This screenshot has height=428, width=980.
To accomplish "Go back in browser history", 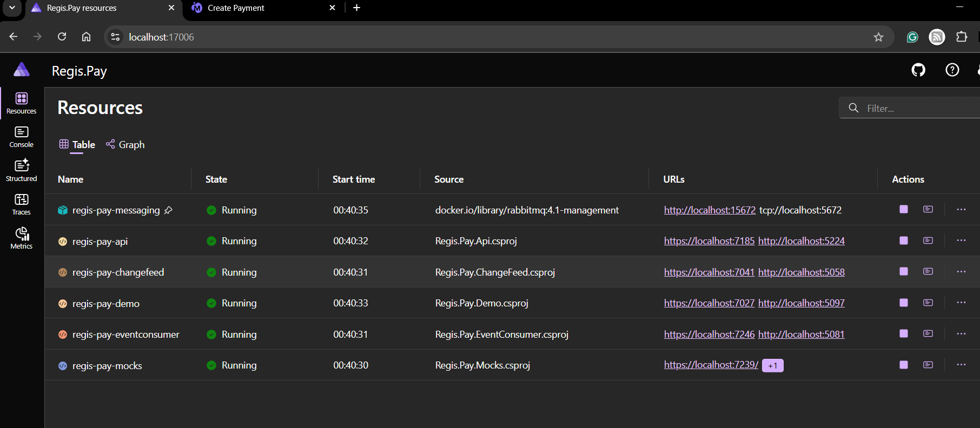I will (x=14, y=37).
